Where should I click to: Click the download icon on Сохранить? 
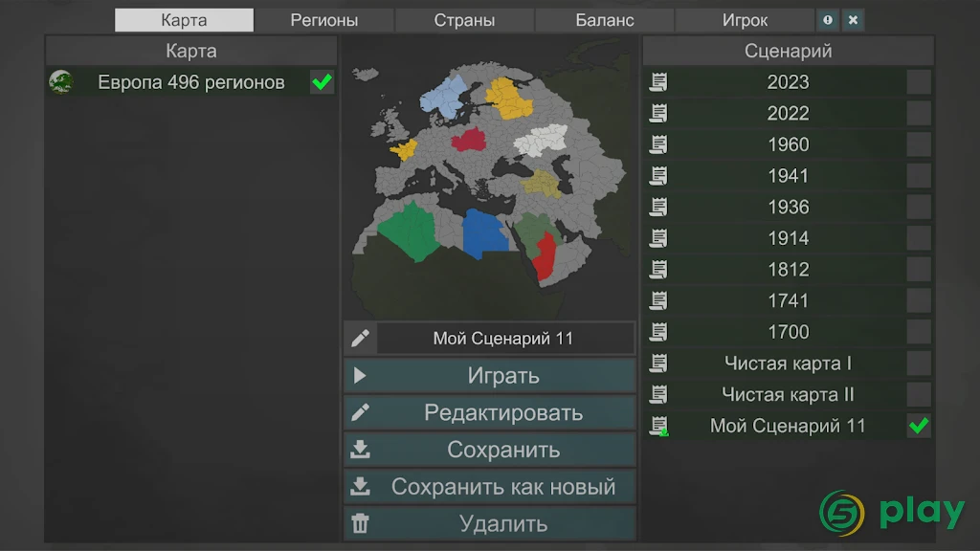360,450
